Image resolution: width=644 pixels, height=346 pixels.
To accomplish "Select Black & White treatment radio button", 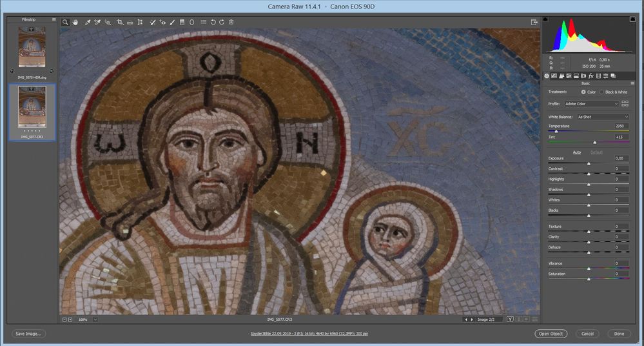I will point(601,92).
